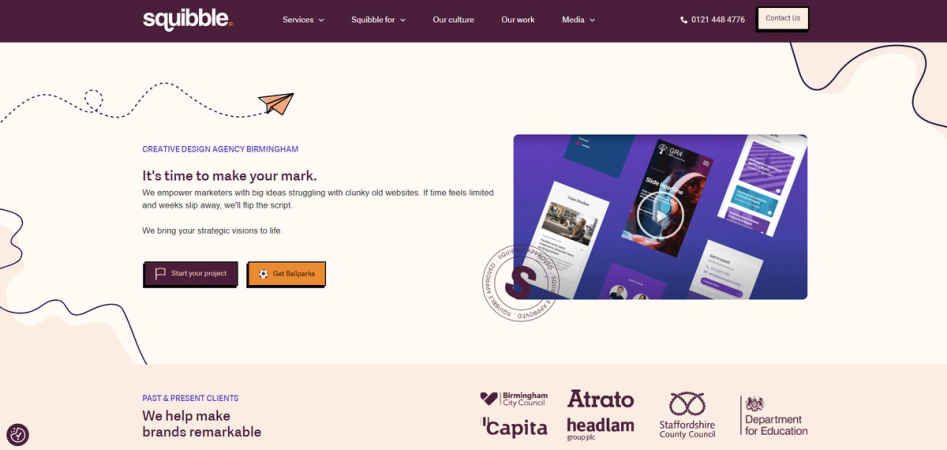Viewport: 947px width, 450px height.
Task: Click the Squibble Approved stamp
Action: coord(521,283)
